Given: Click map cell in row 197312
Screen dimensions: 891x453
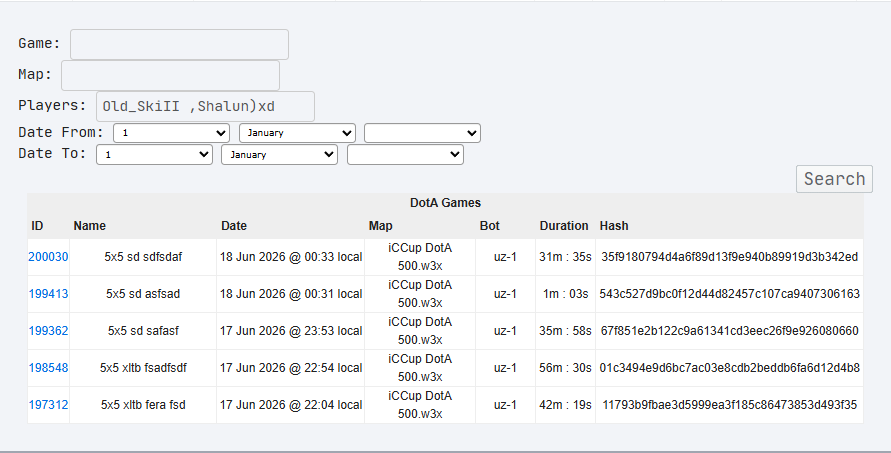Looking at the screenshot, I should click(420, 405).
